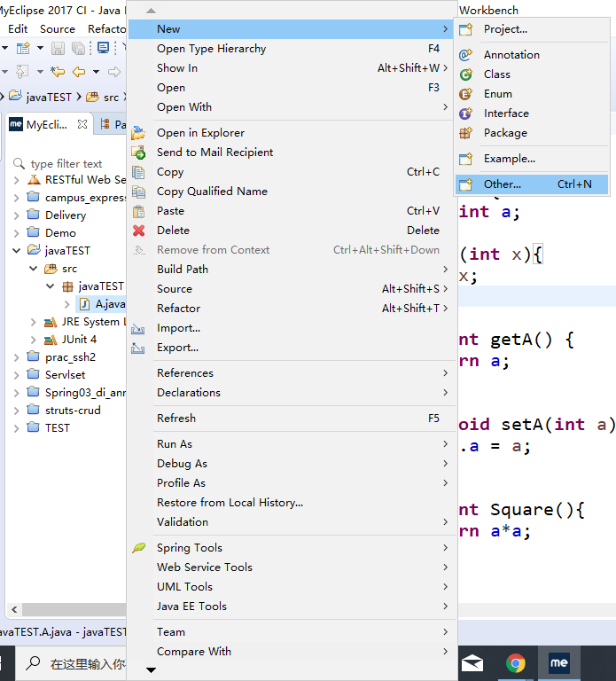The image size is (616, 681).
Task: Click the MyEclipse icon in the taskbar
Action: pos(558,662)
